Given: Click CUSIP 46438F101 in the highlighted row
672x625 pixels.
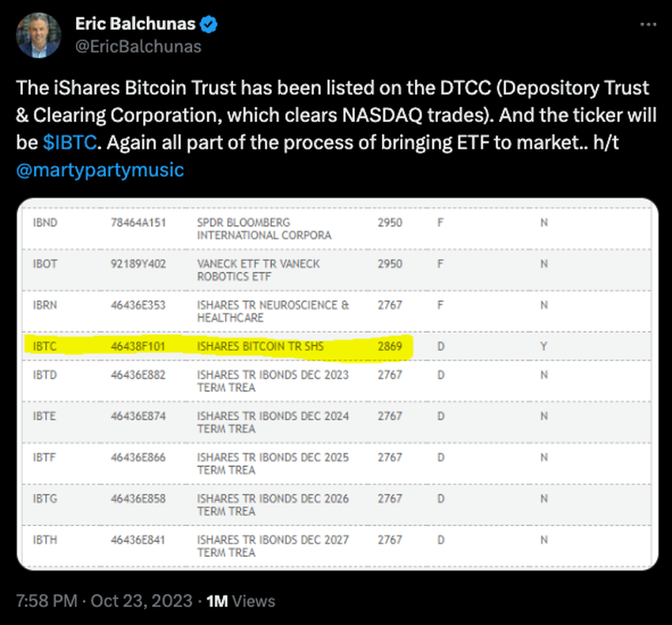Looking at the screenshot, I should [x=138, y=347].
